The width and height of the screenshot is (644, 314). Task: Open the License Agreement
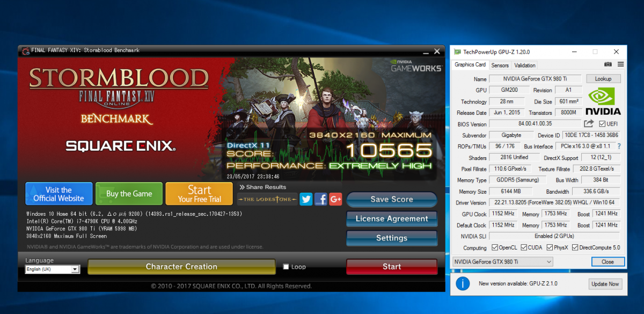point(392,218)
